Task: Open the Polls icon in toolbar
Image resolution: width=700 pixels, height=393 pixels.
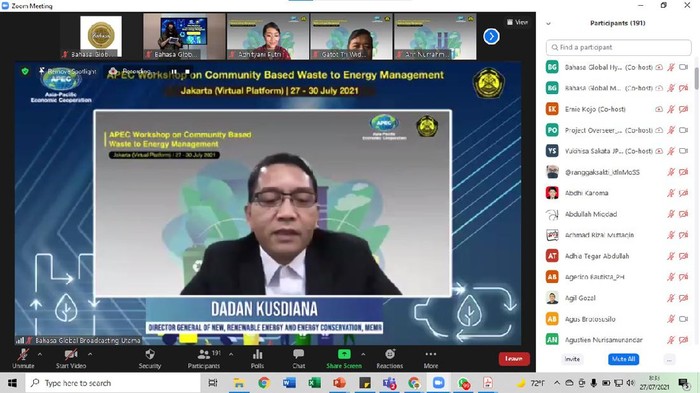Action: (x=258, y=354)
